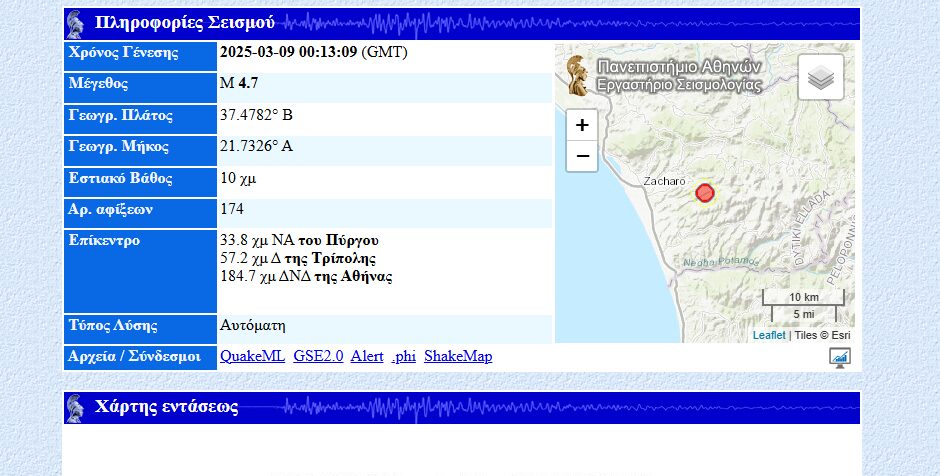Click the Χάρτης εντάσεως section heading

tap(167, 407)
